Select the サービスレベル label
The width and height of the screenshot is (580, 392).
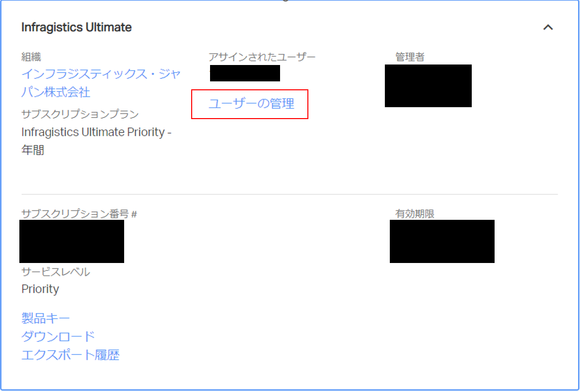56,272
